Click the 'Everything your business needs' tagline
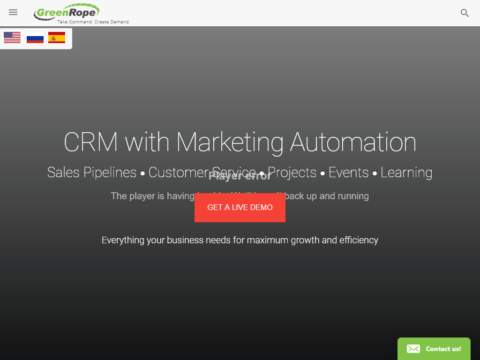 pyautogui.click(x=240, y=240)
